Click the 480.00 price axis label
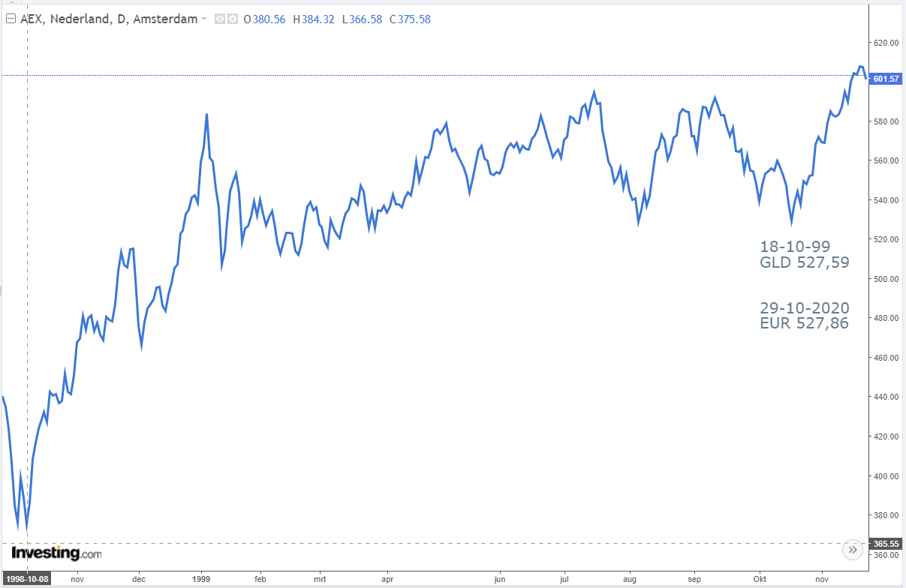The height and width of the screenshot is (588, 906). pos(886,318)
